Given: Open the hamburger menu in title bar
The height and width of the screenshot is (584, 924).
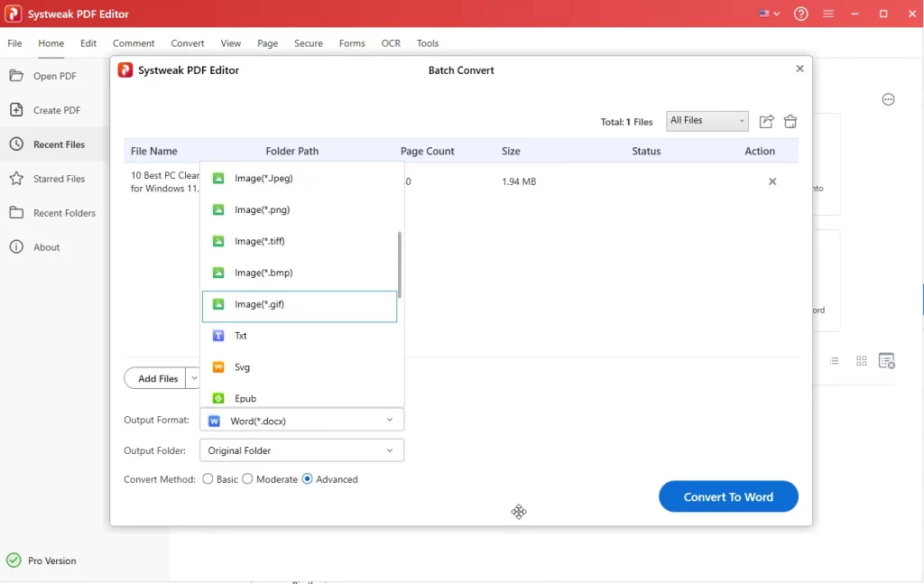Looking at the screenshot, I should point(828,14).
